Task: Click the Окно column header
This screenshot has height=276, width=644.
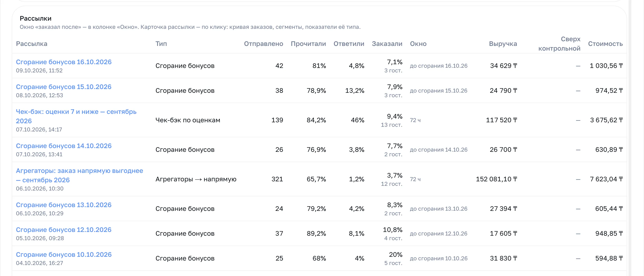Action: (418, 44)
